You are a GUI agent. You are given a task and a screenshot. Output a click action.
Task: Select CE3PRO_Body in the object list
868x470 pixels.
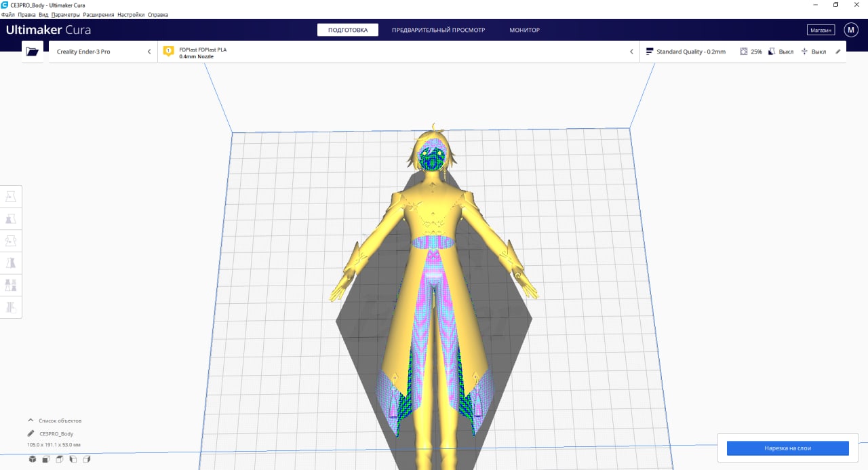coord(56,433)
